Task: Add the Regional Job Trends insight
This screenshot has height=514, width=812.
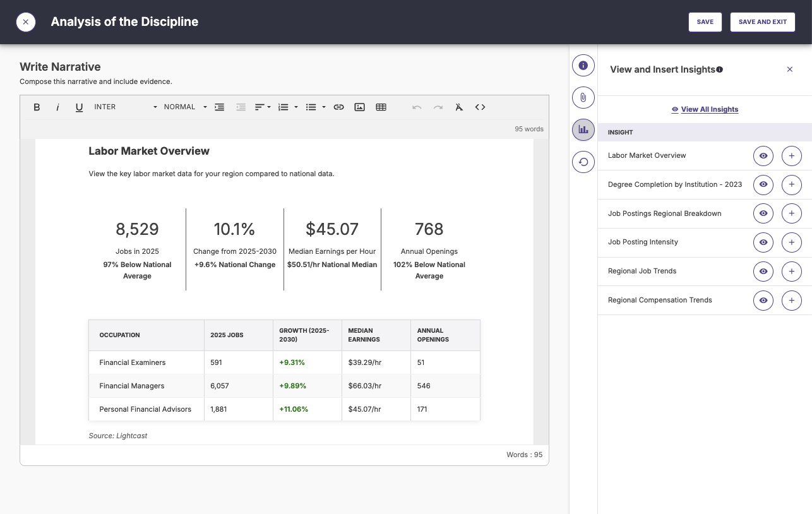Action: 792,271
